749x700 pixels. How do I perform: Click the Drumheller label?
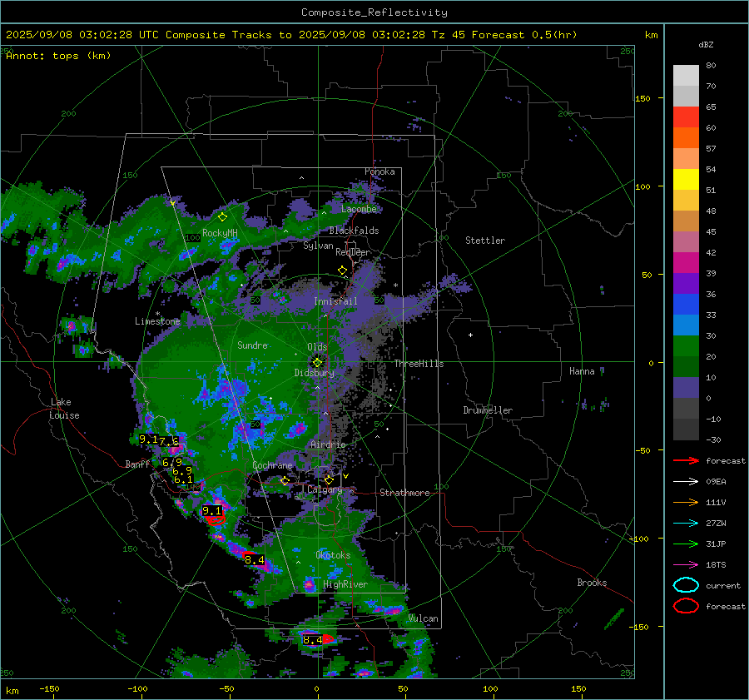click(x=488, y=410)
